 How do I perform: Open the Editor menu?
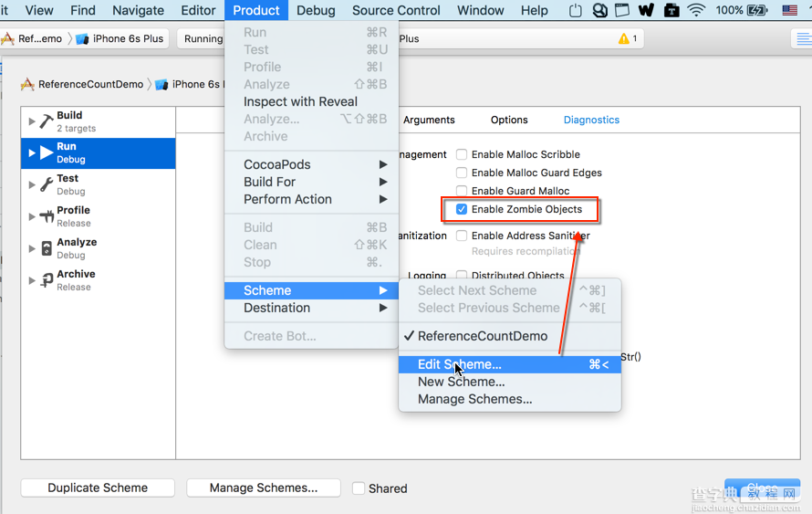pyautogui.click(x=198, y=10)
